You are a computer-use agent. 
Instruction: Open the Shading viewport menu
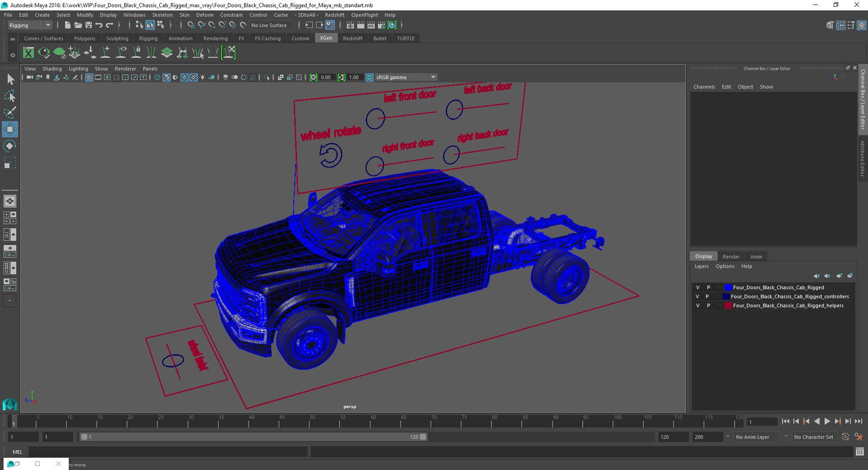[52, 69]
